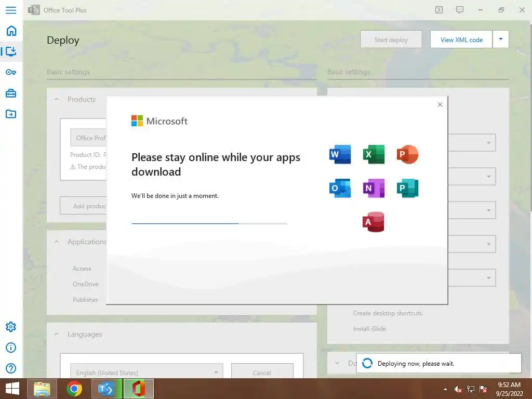This screenshot has width=532, height=399.
Task: Click the Start deploy button
Action: point(391,39)
